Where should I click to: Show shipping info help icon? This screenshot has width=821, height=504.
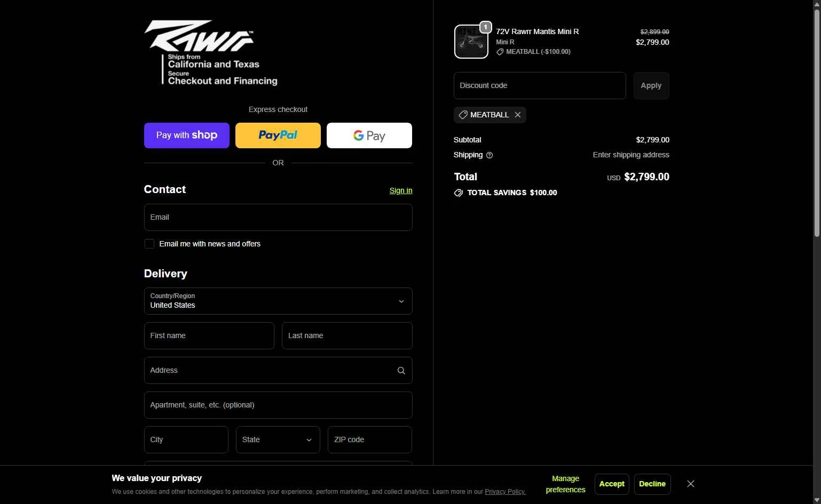pos(490,155)
